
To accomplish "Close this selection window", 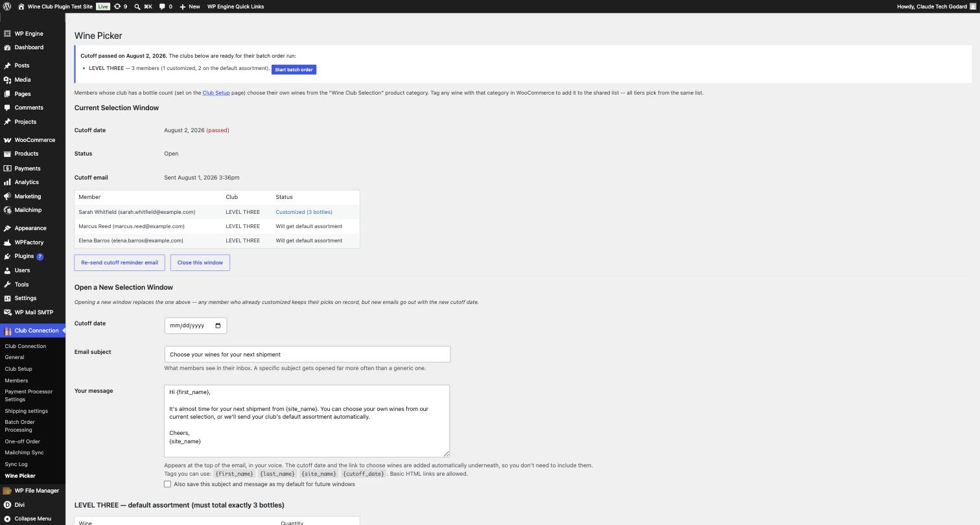I will (x=200, y=262).
